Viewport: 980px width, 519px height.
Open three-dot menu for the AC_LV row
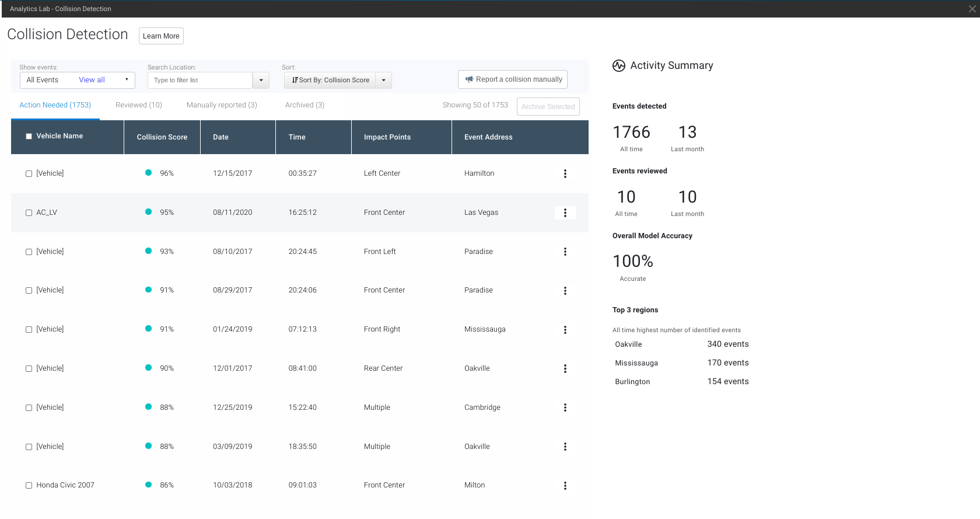(565, 213)
